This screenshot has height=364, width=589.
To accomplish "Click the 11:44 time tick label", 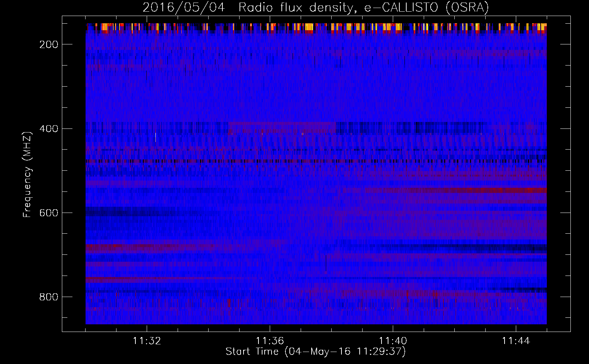I will click(x=516, y=341).
